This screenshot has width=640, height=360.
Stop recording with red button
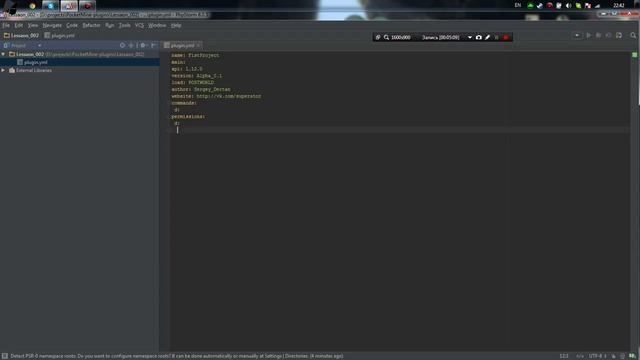tap(506, 37)
